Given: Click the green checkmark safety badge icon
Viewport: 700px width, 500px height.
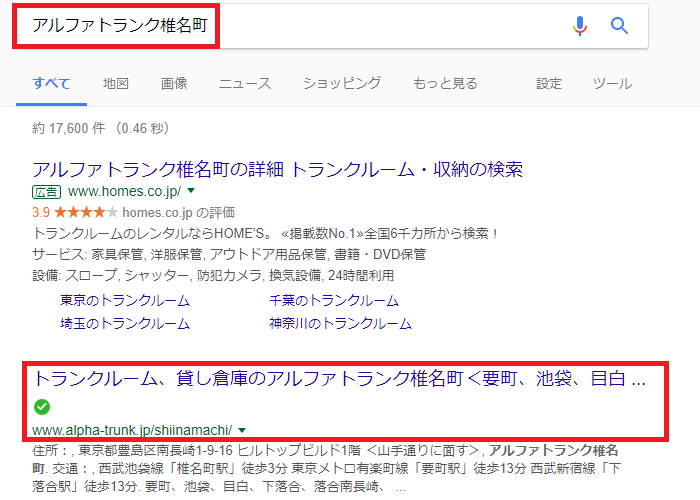Looking at the screenshot, I should (42, 407).
